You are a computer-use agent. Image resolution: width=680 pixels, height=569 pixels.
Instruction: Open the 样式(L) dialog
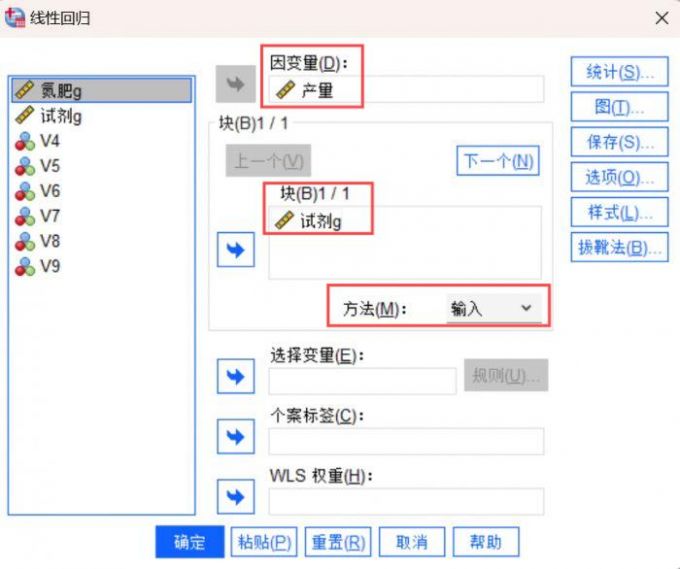(619, 212)
